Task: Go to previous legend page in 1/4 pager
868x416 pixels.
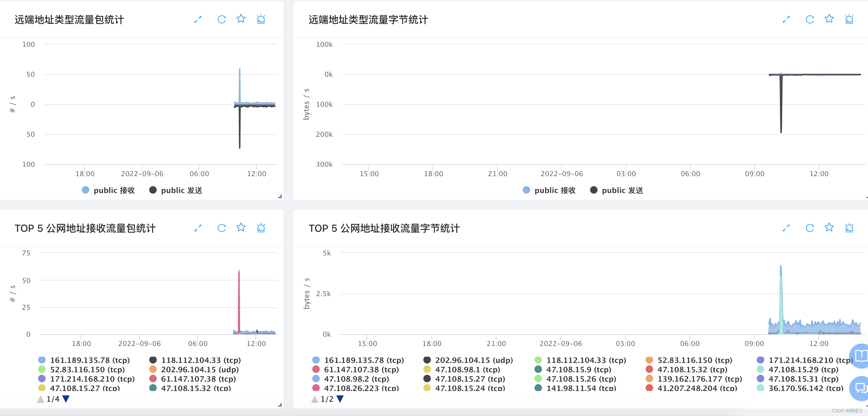Action: click(41, 399)
